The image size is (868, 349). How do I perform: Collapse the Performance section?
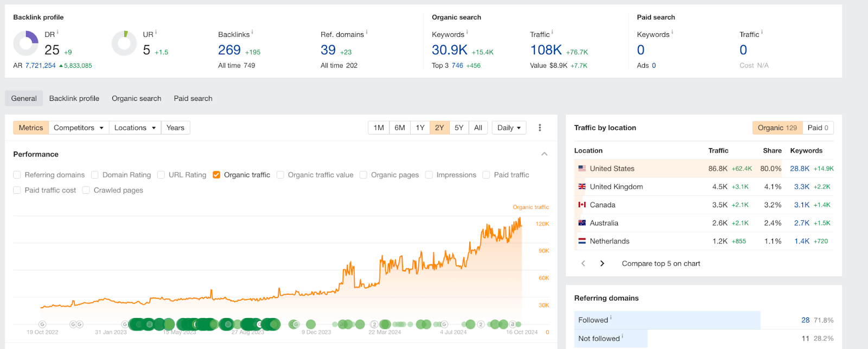coord(544,154)
